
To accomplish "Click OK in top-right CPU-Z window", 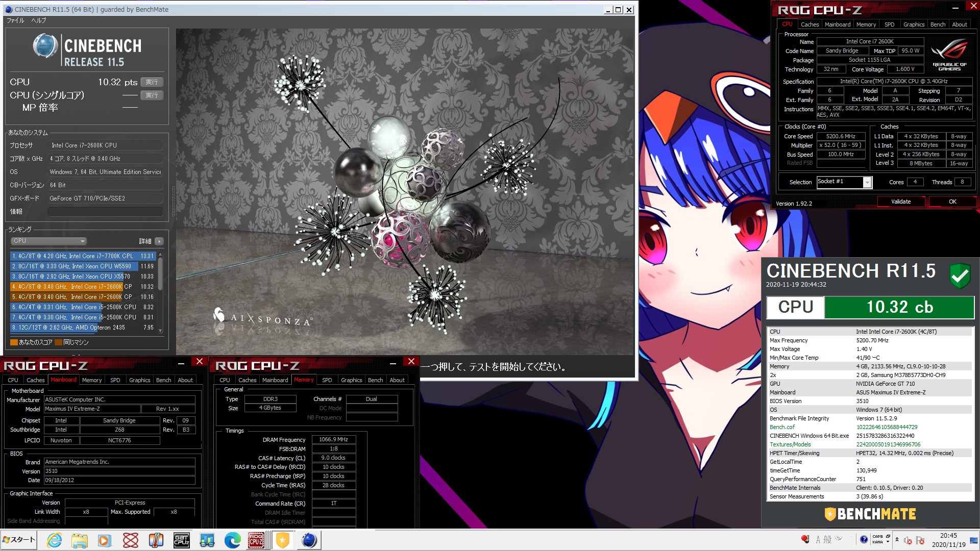I will (952, 202).
